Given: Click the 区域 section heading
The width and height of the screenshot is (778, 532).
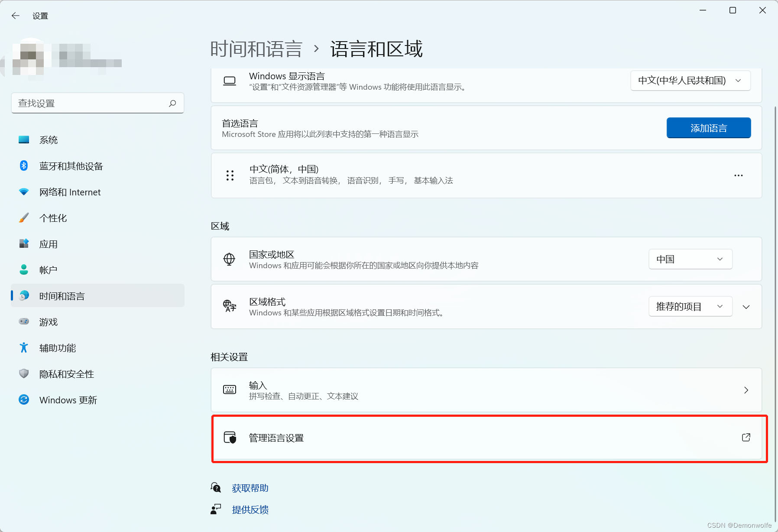Looking at the screenshot, I should tap(220, 226).
